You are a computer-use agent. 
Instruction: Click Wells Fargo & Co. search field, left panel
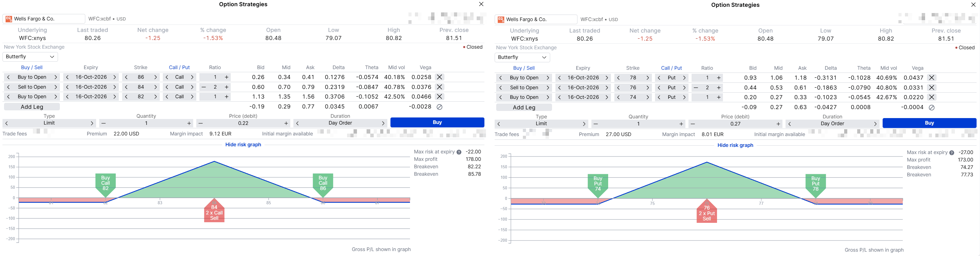tap(44, 19)
